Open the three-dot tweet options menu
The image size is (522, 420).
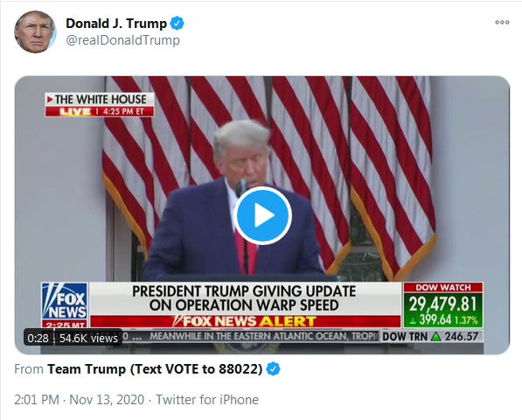502,23
